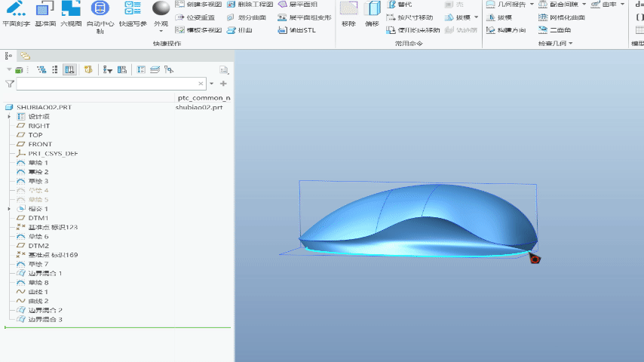Click 使用约束移动 move using constraints
Viewport: 644px width, 362px height.
click(x=412, y=30)
